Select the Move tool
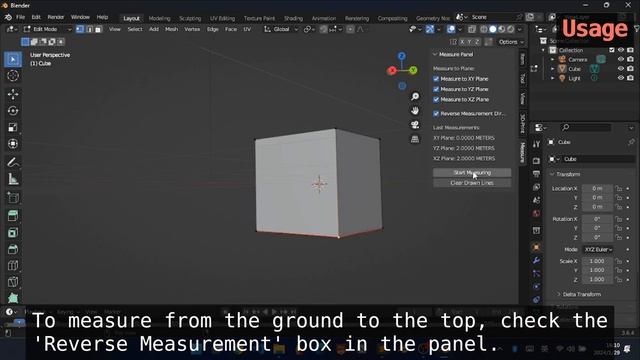This screenshot has height=360, width=640. coord(13,94)
